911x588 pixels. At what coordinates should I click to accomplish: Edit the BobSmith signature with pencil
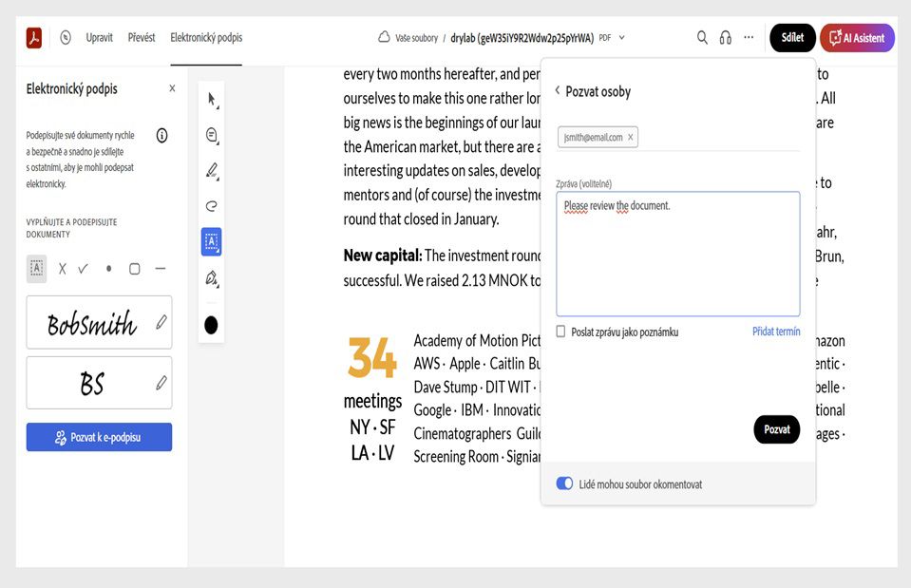161,323
